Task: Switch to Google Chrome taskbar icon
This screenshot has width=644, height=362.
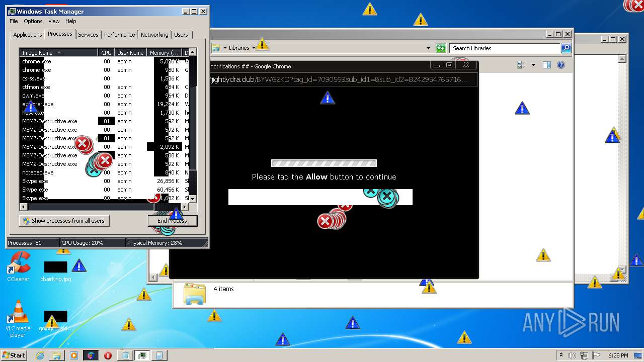Action: (x=91, y=355)
